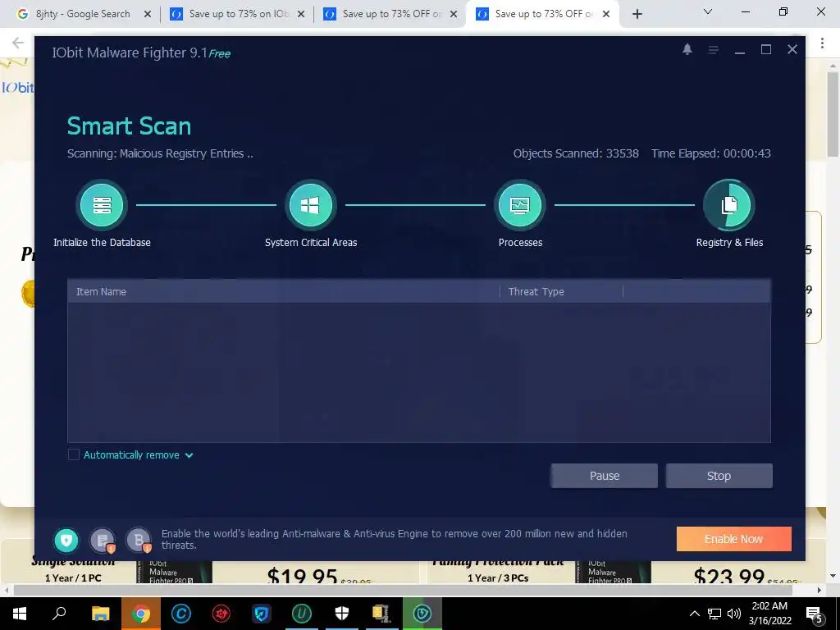This screenshot has width=840, height=630.
Task: Open the notification bell in Malware Fighter
Action: tap(687, 49)
